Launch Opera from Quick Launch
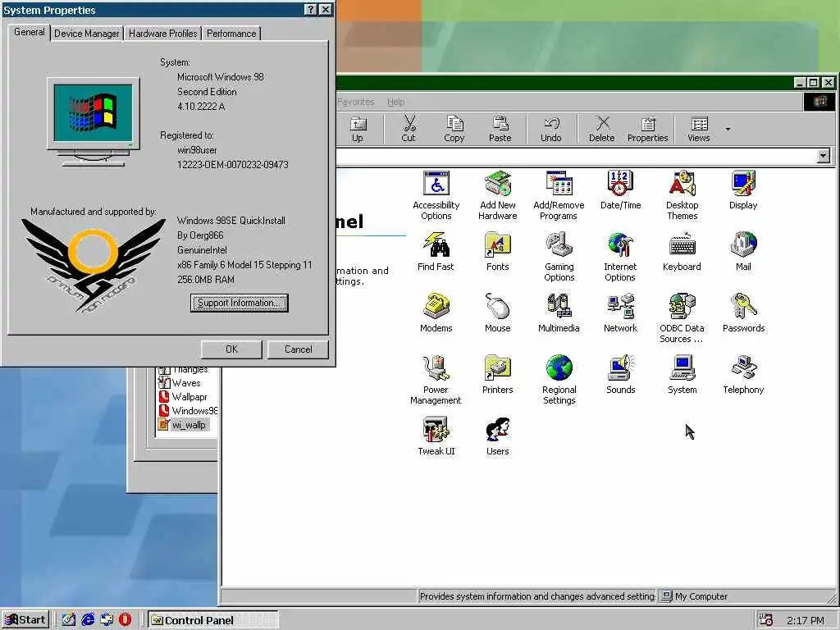 [125, 620]
